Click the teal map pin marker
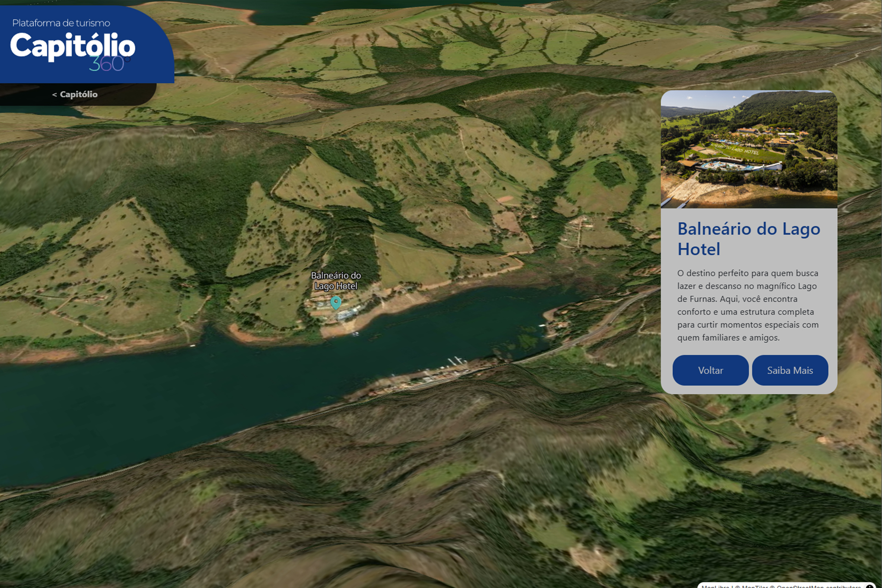The image size is (882, 588). coord(336,302)
